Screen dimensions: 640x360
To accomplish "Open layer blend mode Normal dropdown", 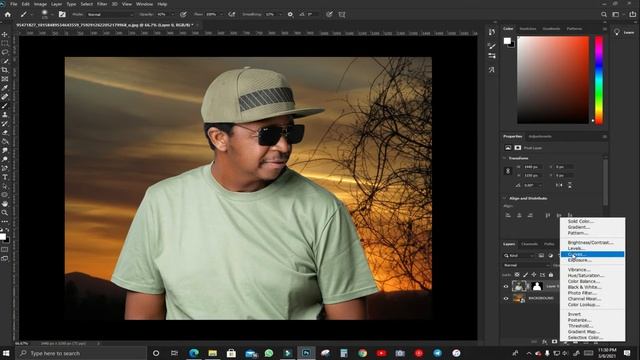I will [x=527, y=265].
